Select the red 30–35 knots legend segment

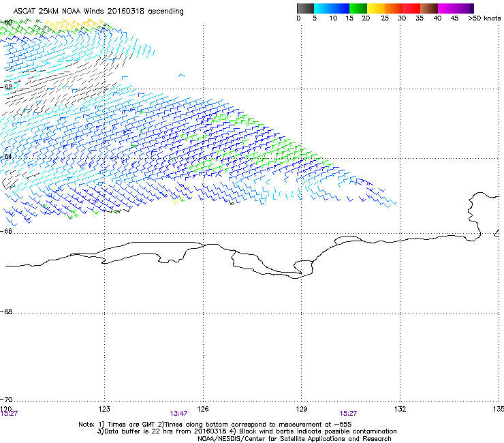tap(411, 8)
